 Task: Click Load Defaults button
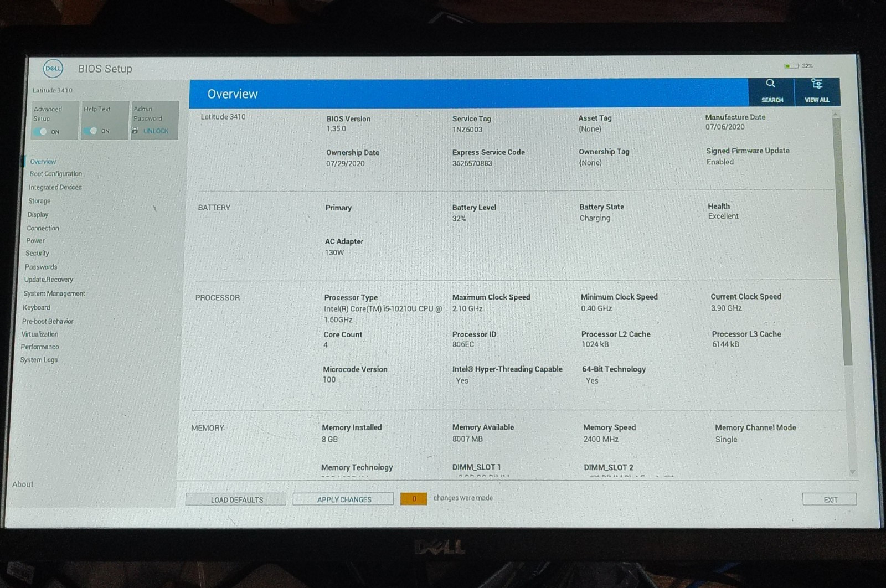[236, 499]
